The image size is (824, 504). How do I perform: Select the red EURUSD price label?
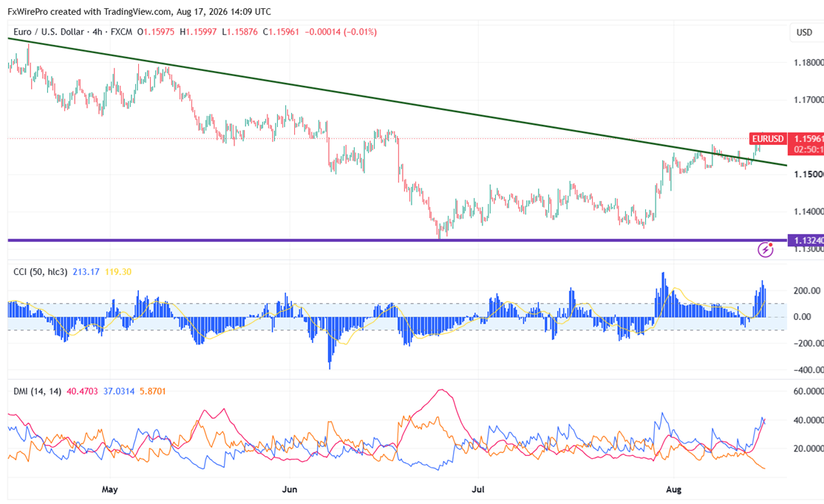pos(768,139)
